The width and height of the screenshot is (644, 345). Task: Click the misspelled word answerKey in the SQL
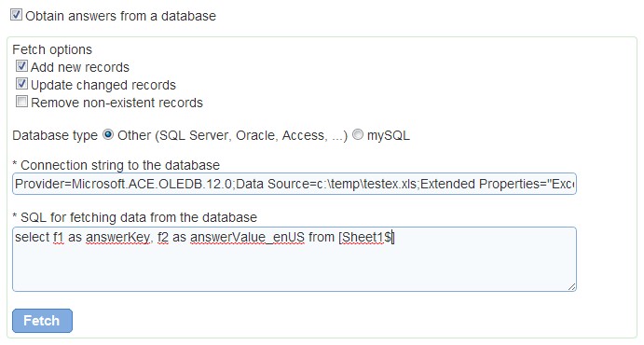tap(117, 238)
